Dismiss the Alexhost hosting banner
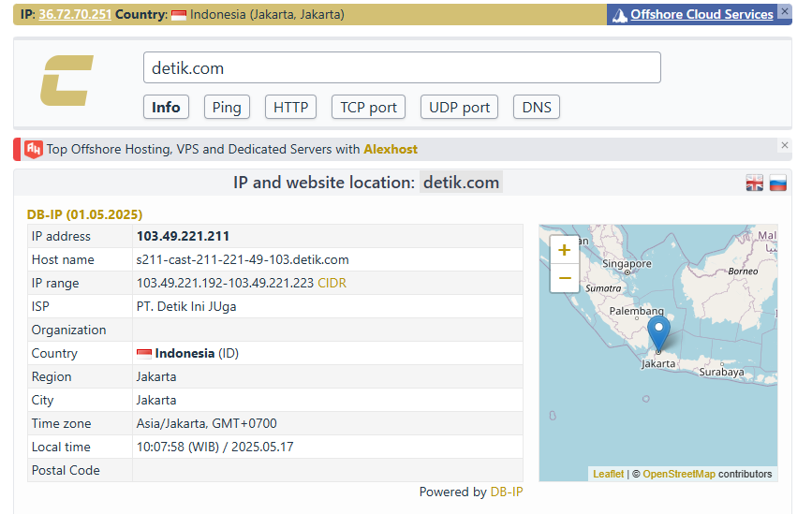 click(x=785, y=145)
